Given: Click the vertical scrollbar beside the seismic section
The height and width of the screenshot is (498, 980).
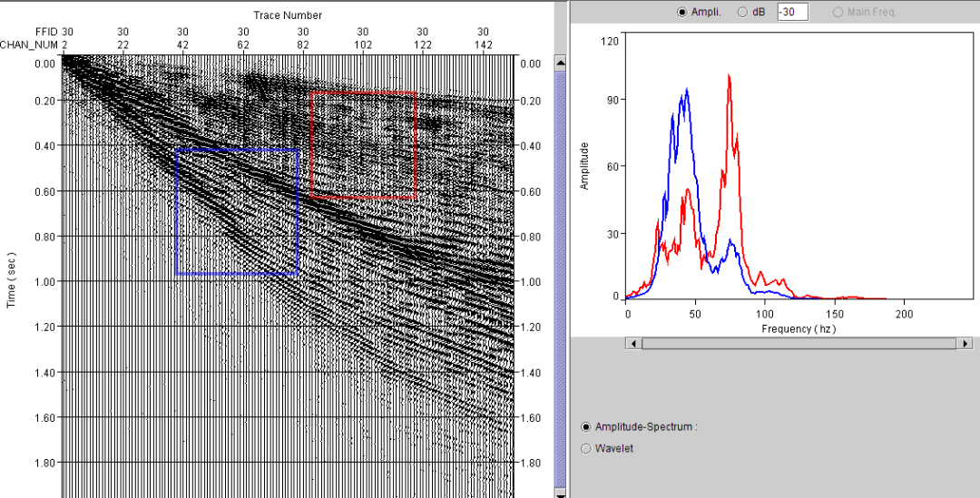Looking at the screenshot, I should tap(560, 272).
